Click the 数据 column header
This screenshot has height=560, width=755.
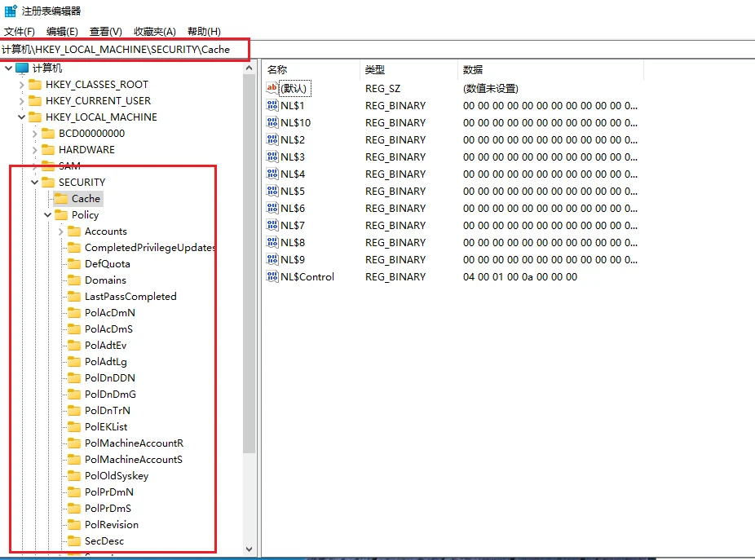click(x=550, y=70)
